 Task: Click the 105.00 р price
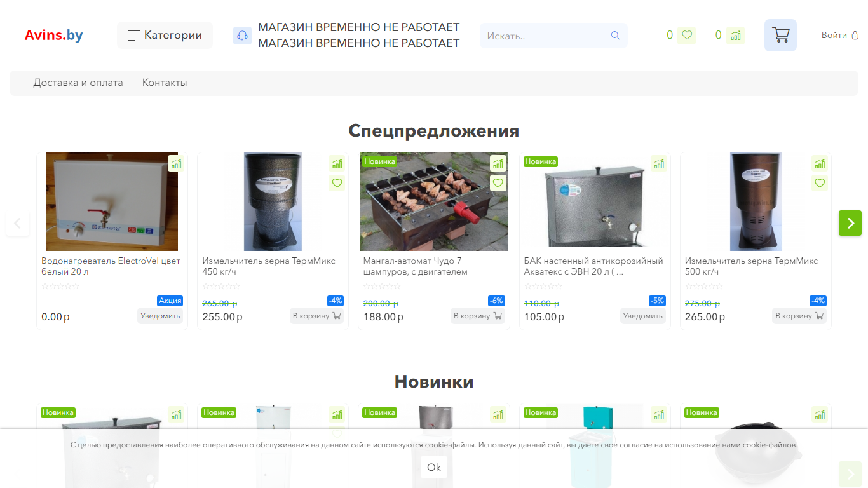point(544,316)
